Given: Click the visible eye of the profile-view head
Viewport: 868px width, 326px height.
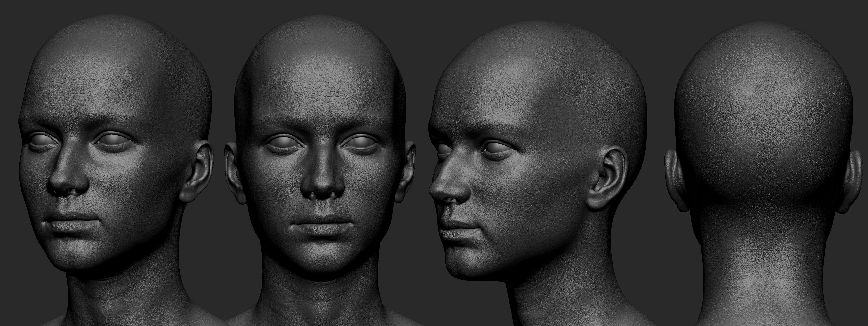Looking at the screenshot, I should click(497, 148).
